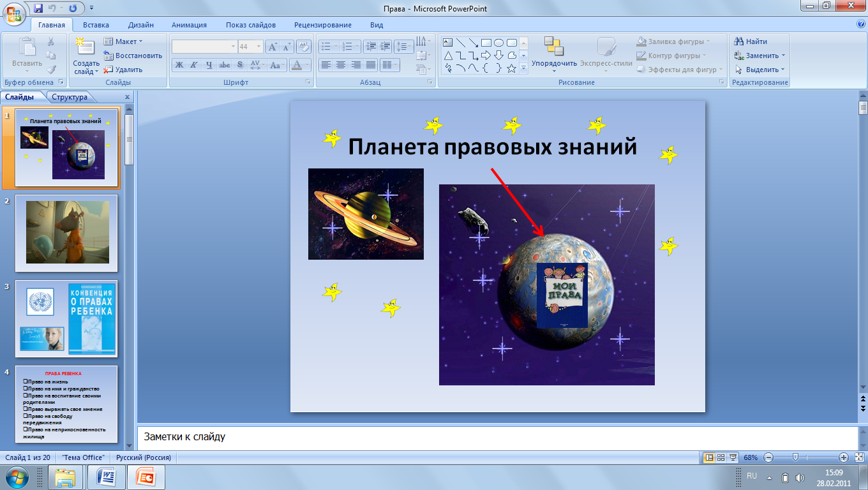
Task: Toggle text shadow (S) formatting
Action: pyautogui.click(x=240, y=65)
